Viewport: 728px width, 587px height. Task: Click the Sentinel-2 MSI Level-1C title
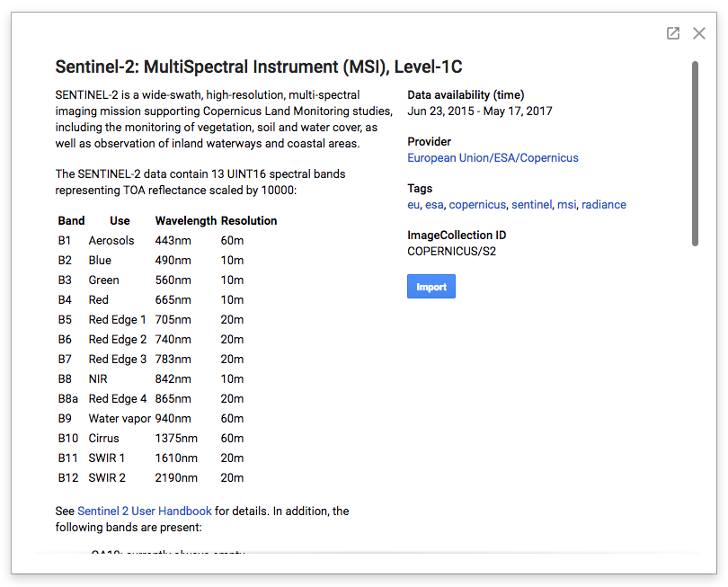coord(259,67)
